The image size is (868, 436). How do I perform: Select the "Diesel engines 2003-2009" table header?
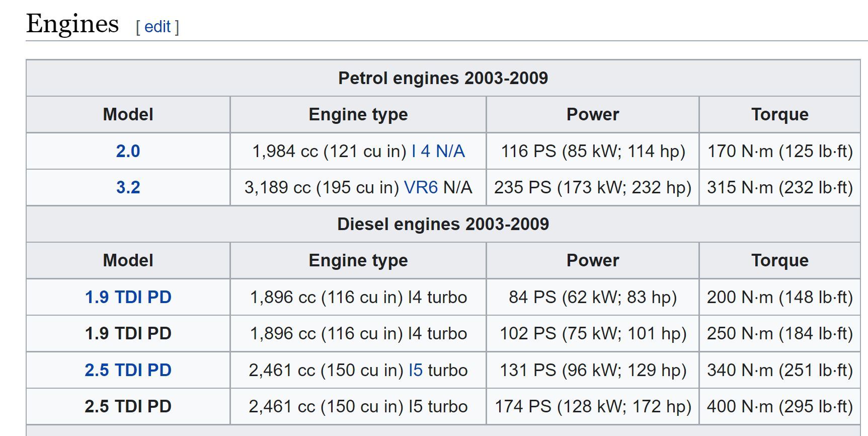pyautogui.click(x=443, y=224)
